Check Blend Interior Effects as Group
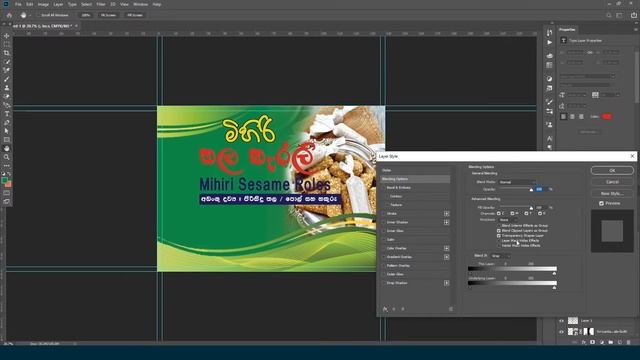Image resolution: width=640 pixels, height=360 pixels. (x=499, y=225)
